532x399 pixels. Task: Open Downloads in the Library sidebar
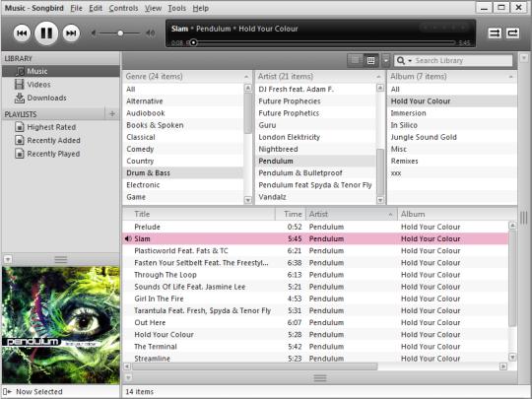(61, 99)
